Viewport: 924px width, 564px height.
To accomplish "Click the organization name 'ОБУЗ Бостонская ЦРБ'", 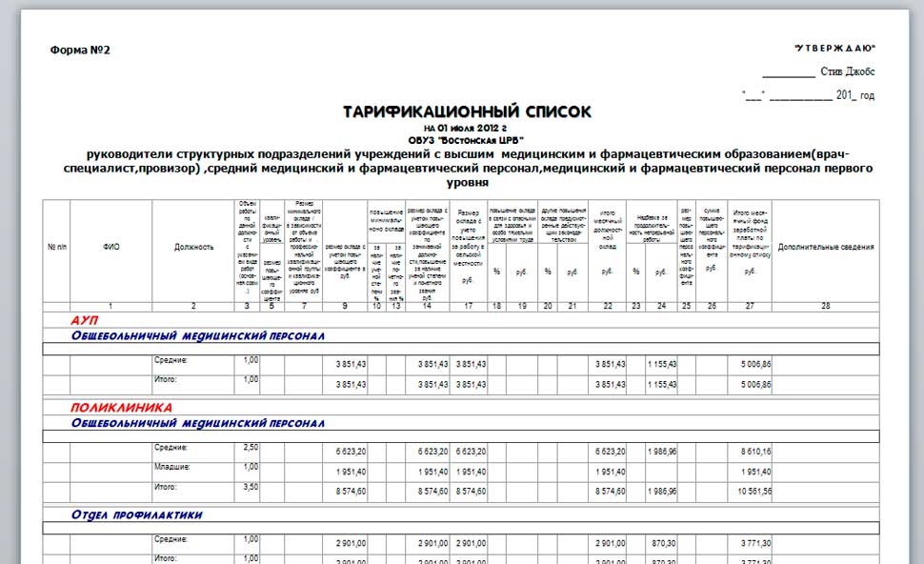I will point(466,140).
